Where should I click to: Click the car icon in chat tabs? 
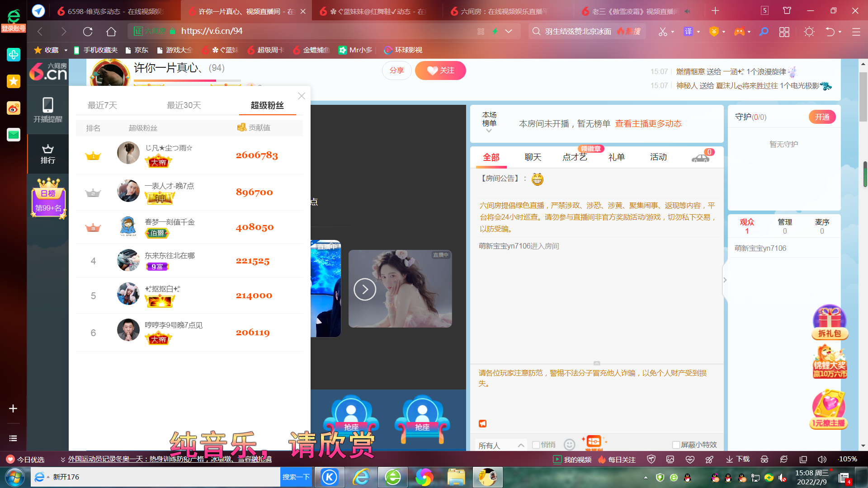point(700,158)
